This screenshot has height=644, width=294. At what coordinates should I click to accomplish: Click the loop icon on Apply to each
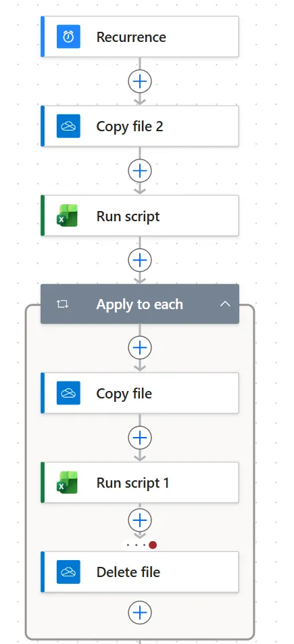click(x=62, y=304)
